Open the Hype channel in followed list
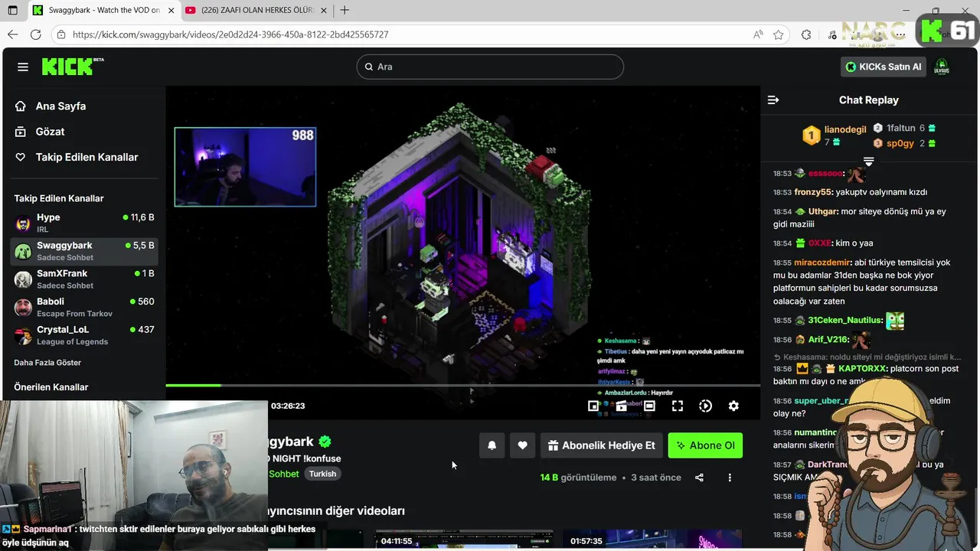Image resolution: width=980 pixels, height=551 pixels. pos(84,223)
